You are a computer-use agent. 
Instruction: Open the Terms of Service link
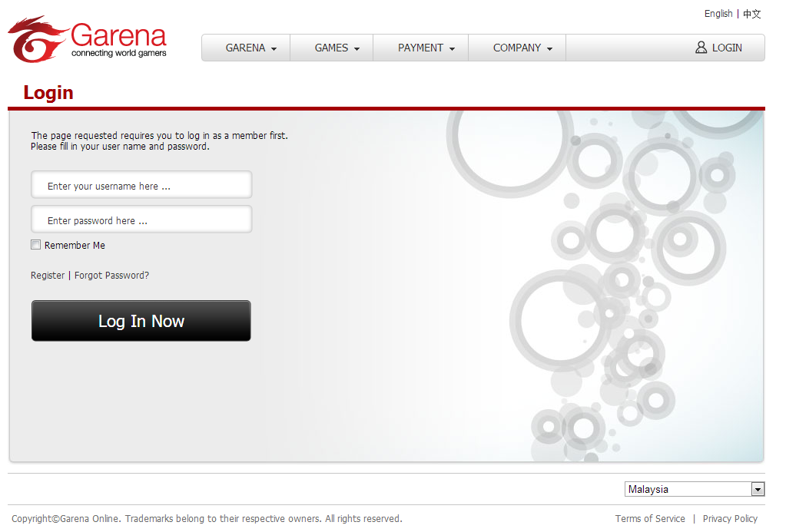650,518
